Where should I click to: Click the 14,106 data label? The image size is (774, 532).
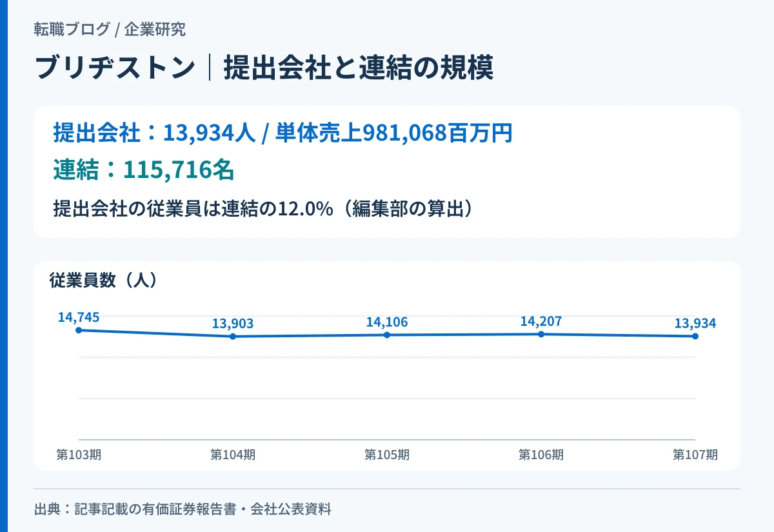pos(387,322)
